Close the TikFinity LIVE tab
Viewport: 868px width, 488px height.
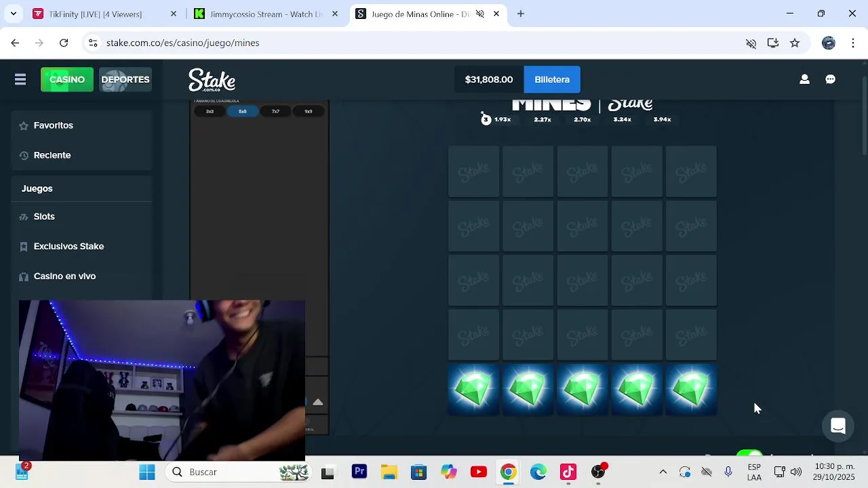tap(174, 14)
